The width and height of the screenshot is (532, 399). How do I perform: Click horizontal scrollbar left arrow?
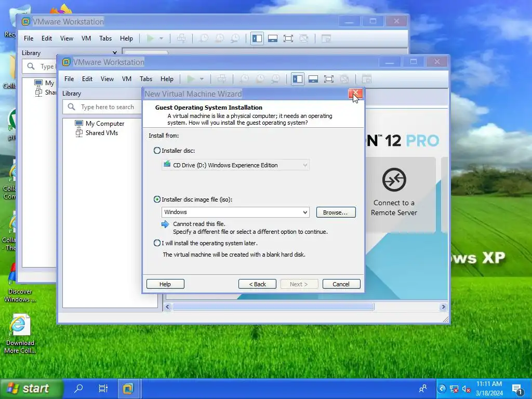click(x=167, y=307)
